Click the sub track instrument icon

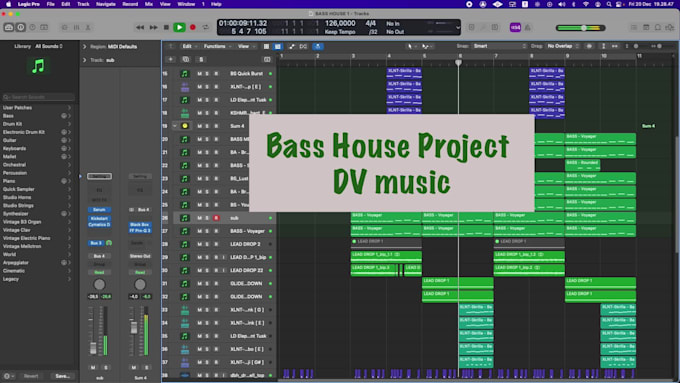(185, 218)
